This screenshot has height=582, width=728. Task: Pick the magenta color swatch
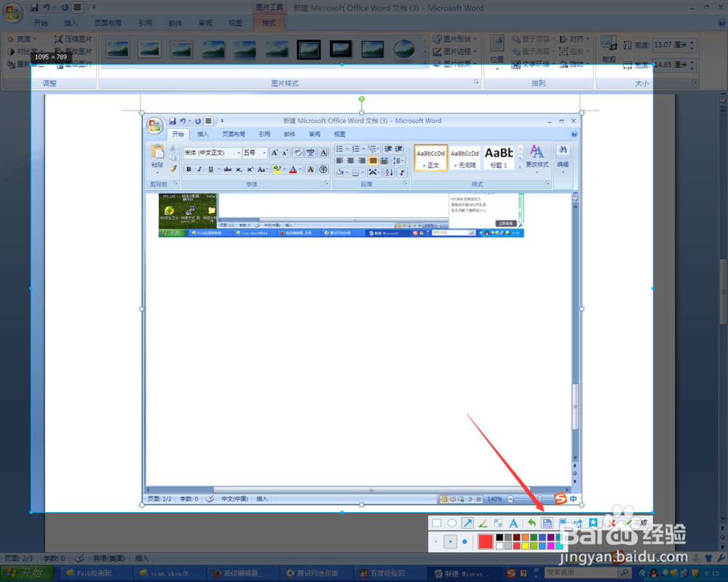coord(550,546)
